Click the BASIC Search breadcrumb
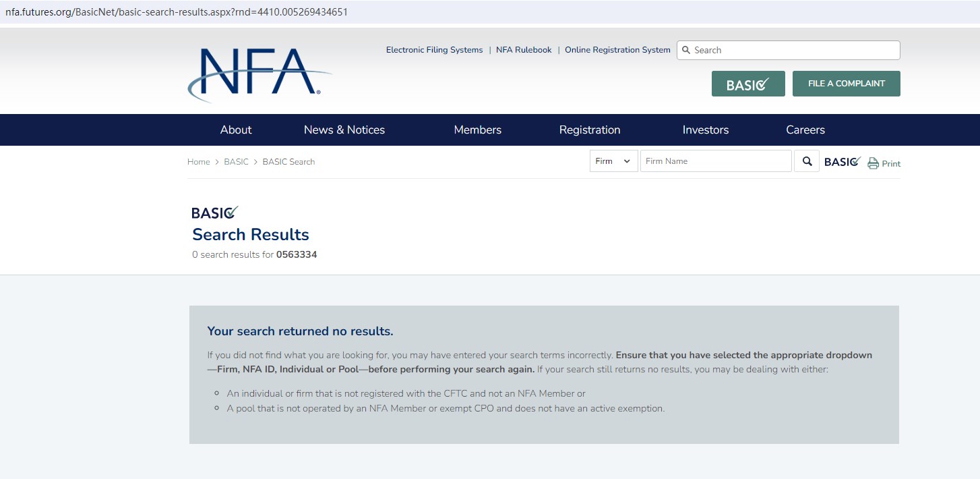The image size is (980, 479). pos(288,162)
